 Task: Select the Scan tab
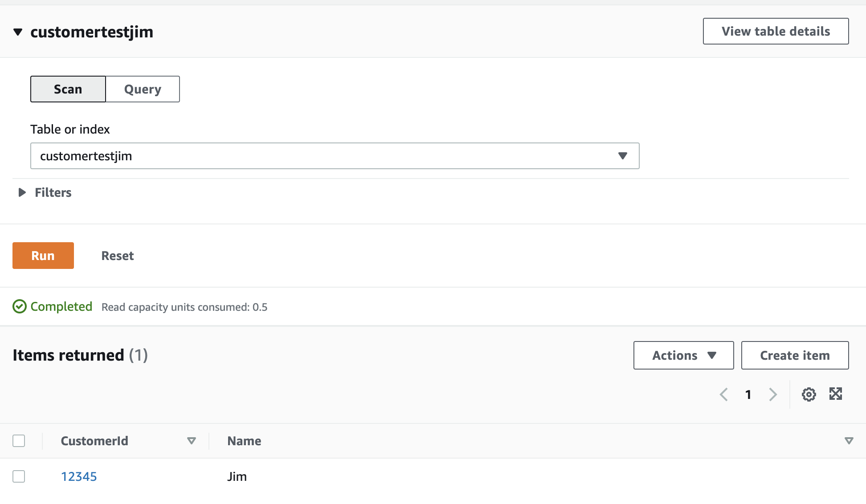68,89
